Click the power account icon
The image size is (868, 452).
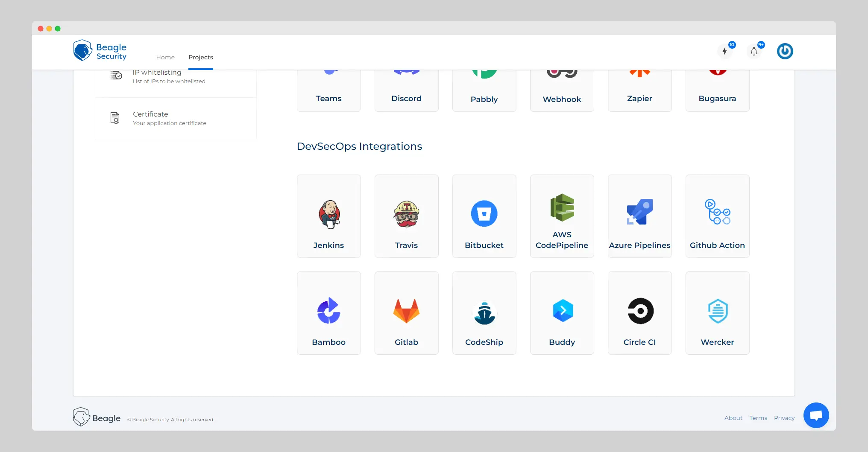pos(785,51)
